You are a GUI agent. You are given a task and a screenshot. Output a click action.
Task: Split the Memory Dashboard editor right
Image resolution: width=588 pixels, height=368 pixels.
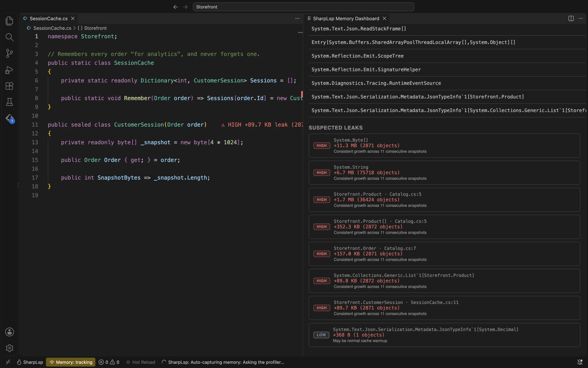(571, 18)
